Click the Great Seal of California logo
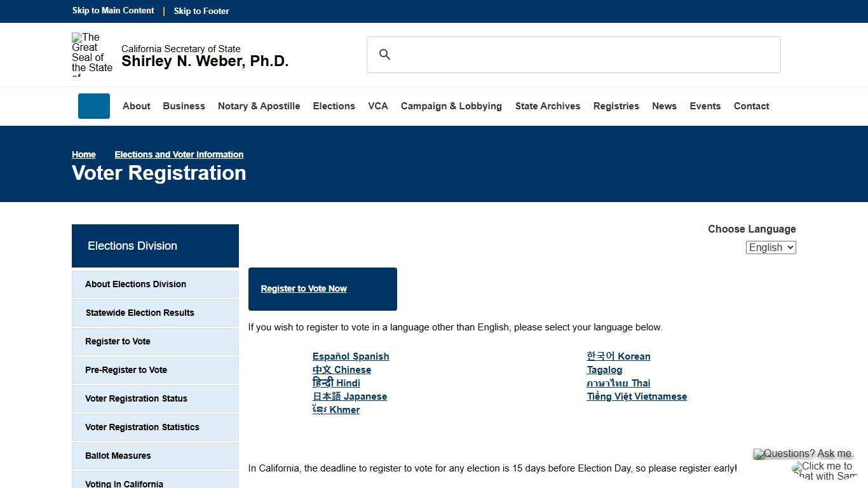Viewport: 868px width, 488px height. (x=92, y=54)
